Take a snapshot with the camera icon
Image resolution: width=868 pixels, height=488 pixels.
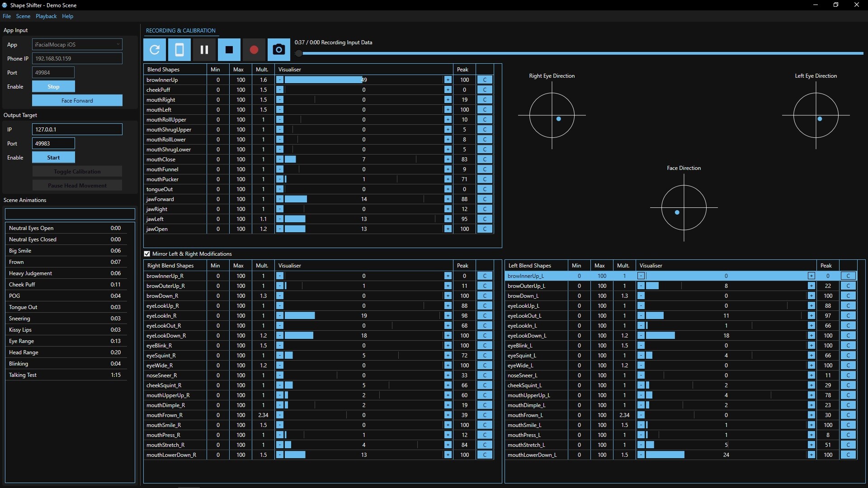278,50
